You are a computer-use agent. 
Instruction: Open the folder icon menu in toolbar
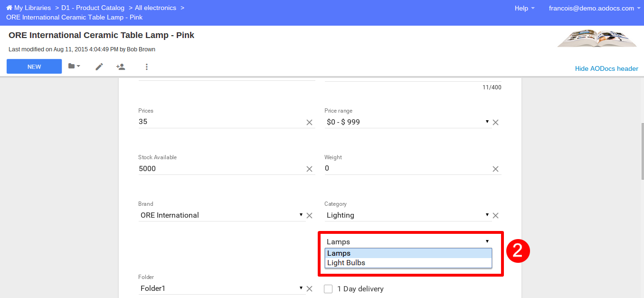pyautogui.click(x=74, y=66)
